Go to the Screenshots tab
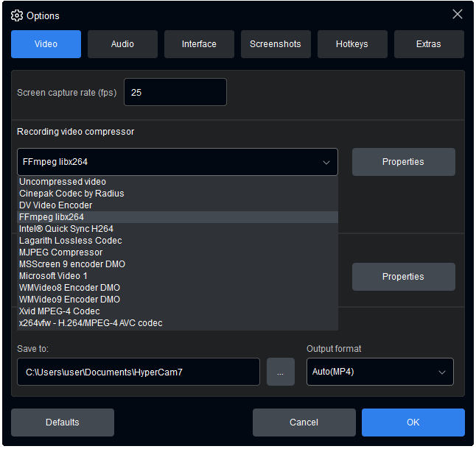This screenshot has width=476, height=449. point(276,44)
